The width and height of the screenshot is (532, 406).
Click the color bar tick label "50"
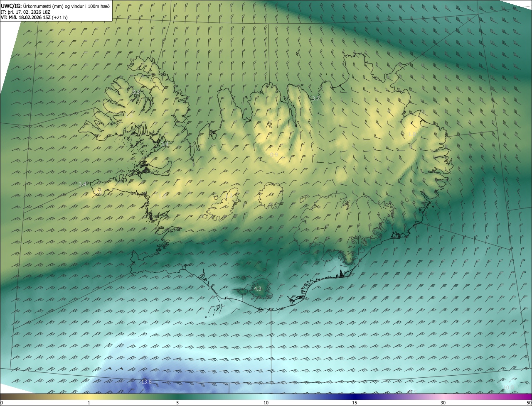(528, 403)
